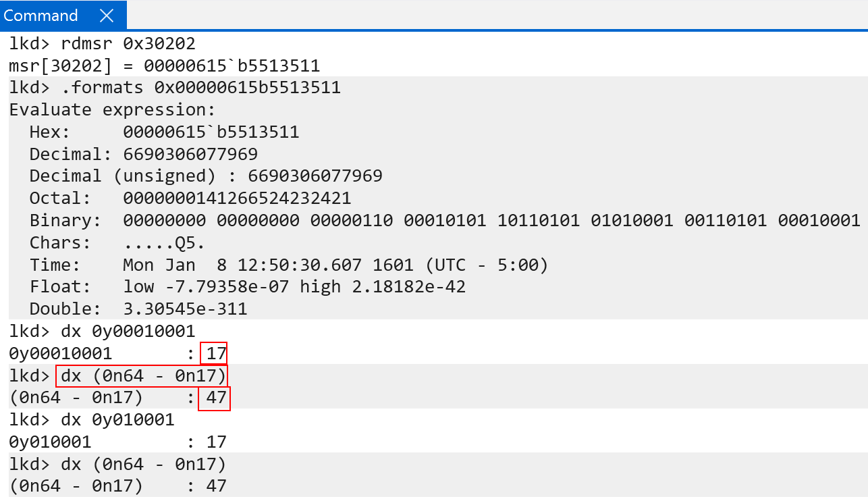Click the rdmsr 0x30202 command line
Image resolution: width=868 pixels, height=497 pixels.
click(x=102, y=45)
